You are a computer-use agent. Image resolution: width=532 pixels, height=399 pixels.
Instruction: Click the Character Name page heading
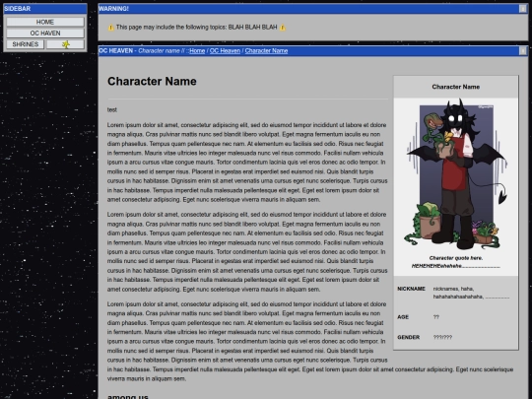[152, 82]
